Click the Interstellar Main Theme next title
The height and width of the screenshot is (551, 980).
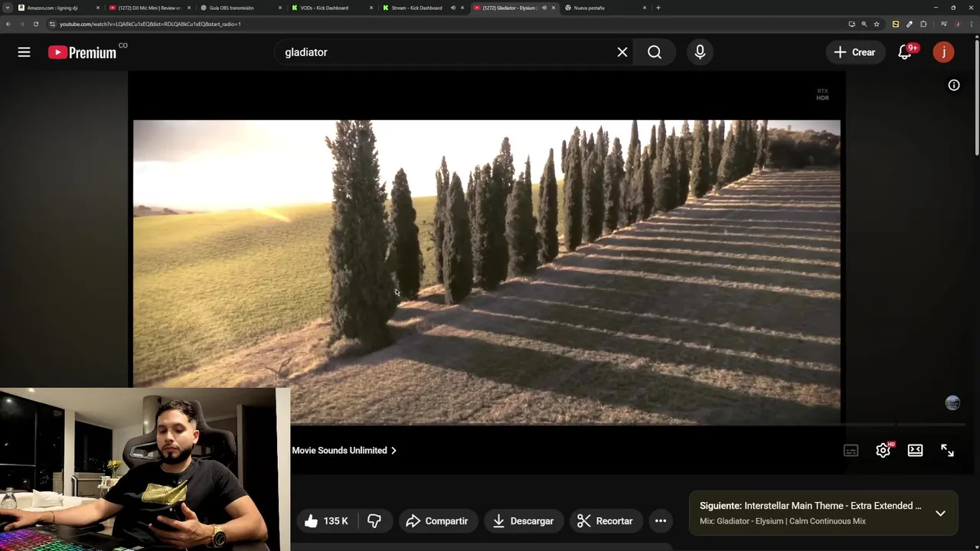click(832, 506)
